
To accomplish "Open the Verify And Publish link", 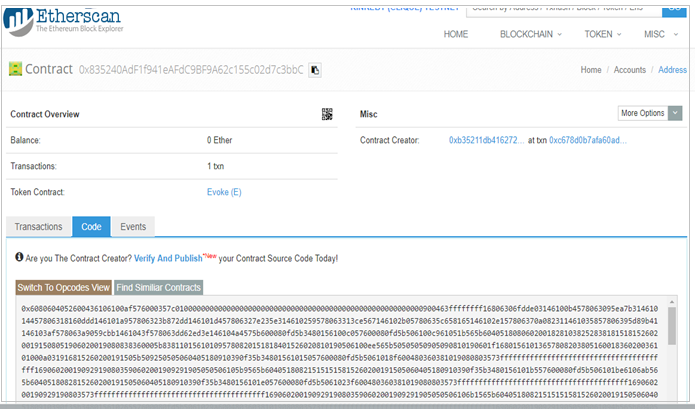I will (x=168, y=258).
